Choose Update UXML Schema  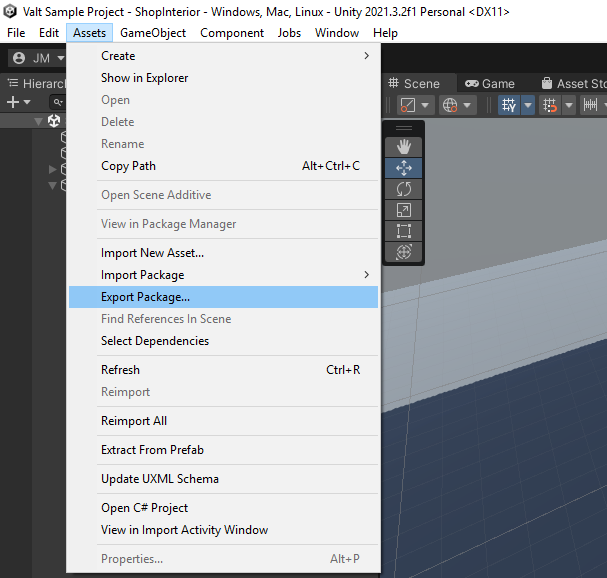pyautogui.click(x=223, y=479)
